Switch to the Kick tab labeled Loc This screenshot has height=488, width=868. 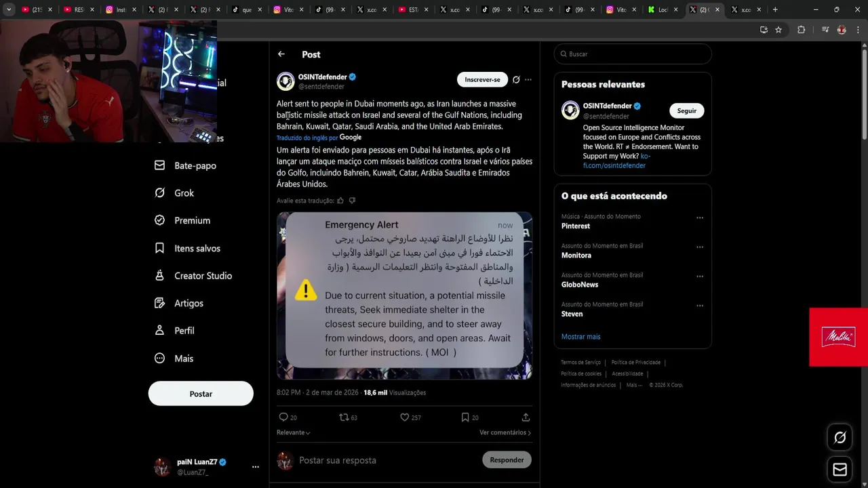[x=663, y=9]
